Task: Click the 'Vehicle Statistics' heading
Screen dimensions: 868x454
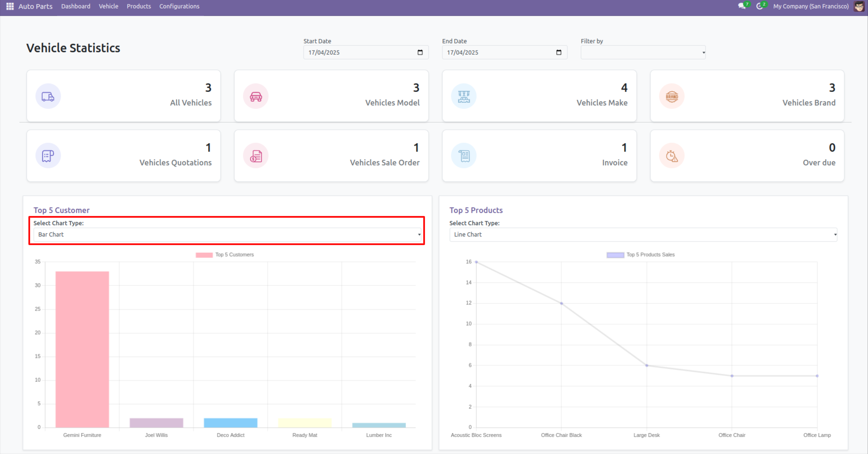Action: click(73, 48)
